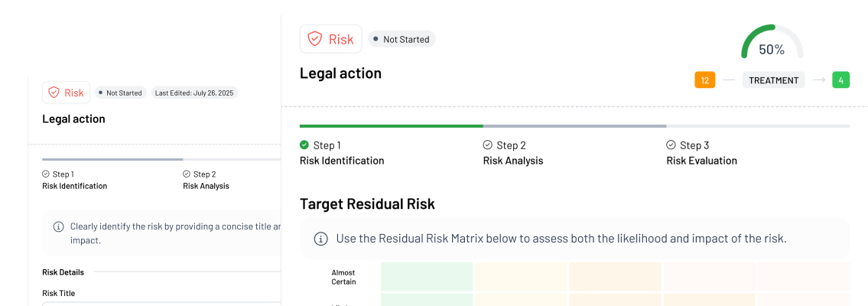Click the back panel Step 1 check icon
The height and width of the screenshot is (306, 868).
(x=46, y=174)
